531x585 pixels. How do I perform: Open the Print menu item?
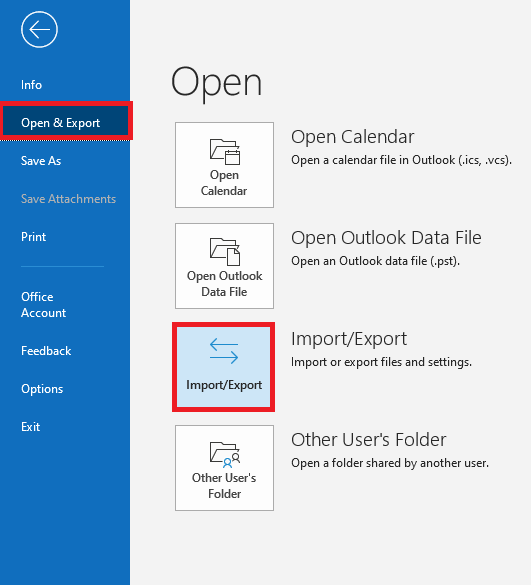[x=34, y=237]
